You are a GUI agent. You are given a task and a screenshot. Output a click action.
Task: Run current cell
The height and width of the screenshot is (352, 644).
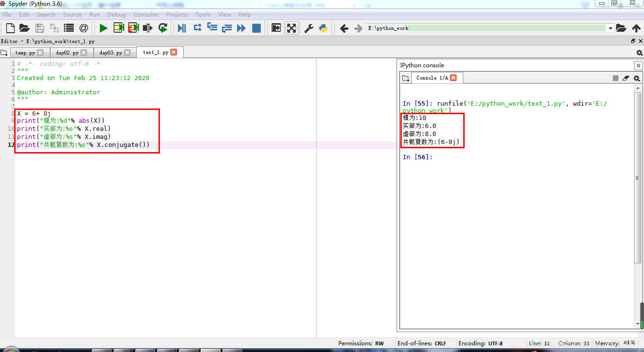tap(119, 28)
